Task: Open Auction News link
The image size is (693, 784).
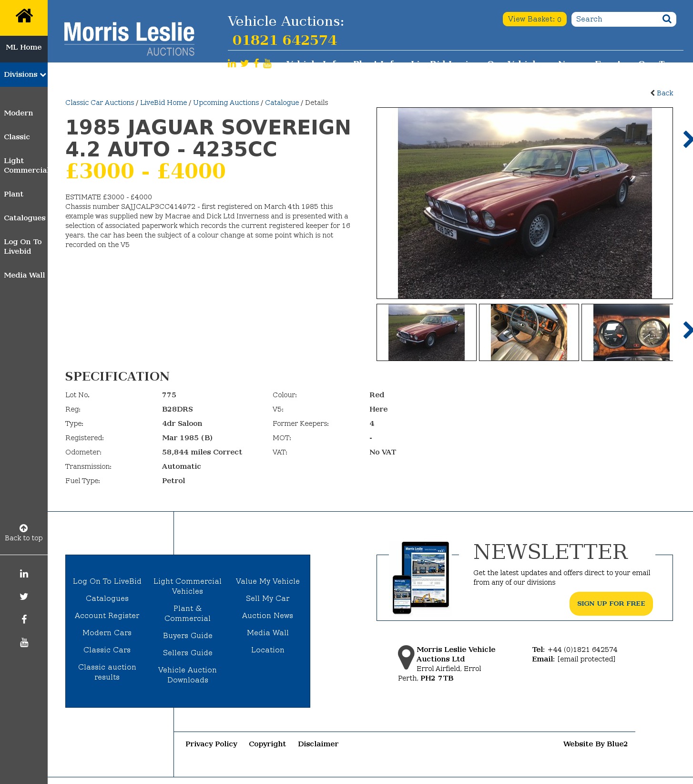Action: 268,616
